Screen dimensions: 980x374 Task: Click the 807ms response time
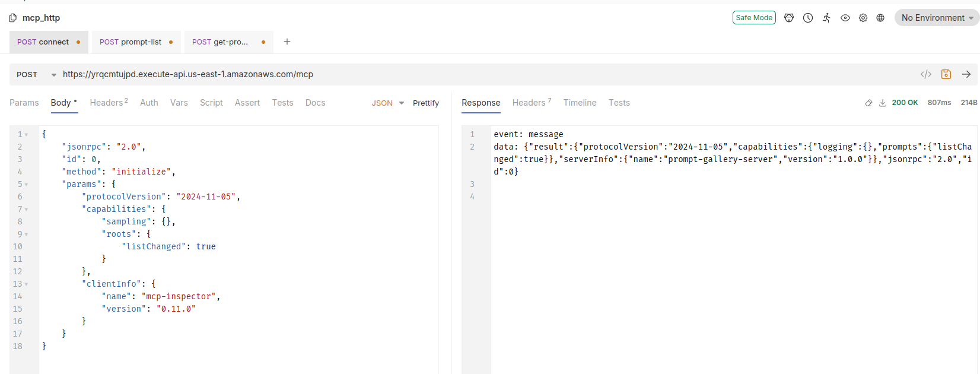[x=939, y=103]
